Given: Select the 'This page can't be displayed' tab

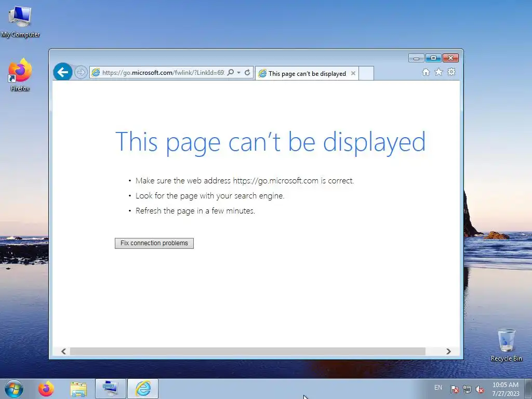Looking at the screenshot, I should 307,74.
